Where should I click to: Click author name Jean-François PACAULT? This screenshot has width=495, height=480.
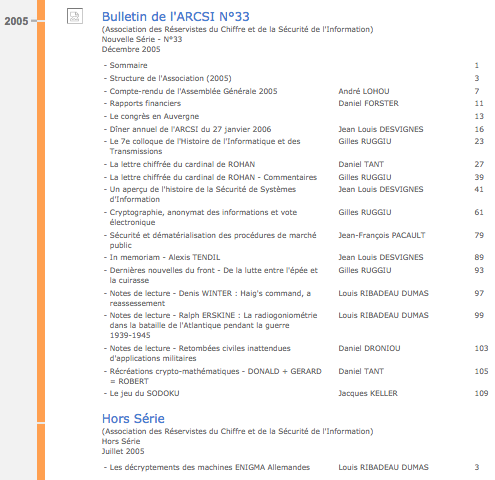pos(382,235)
